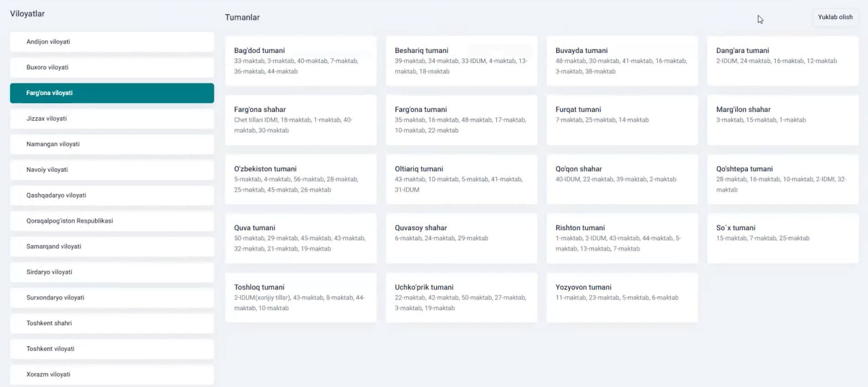Select Buxoro viloyati region
Viewport: 868px width, 387px height.
click(112, 67)
